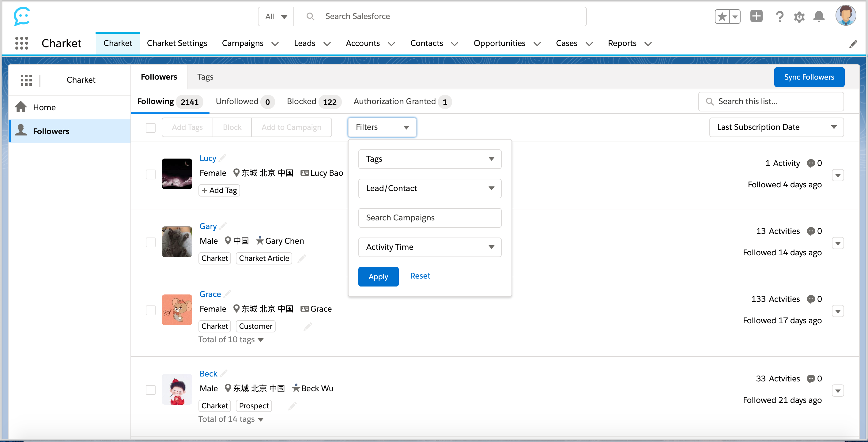
Task: Switch to Authorization Granted tab
Action: pos(402,102)
